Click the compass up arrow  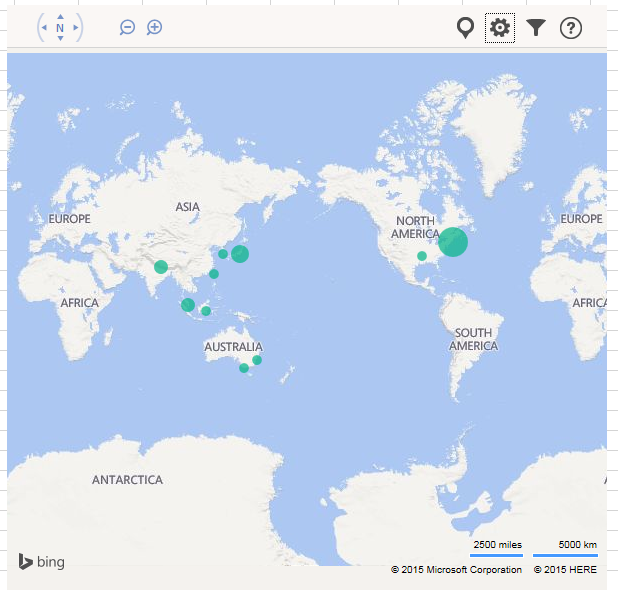[x=60, y=17]
